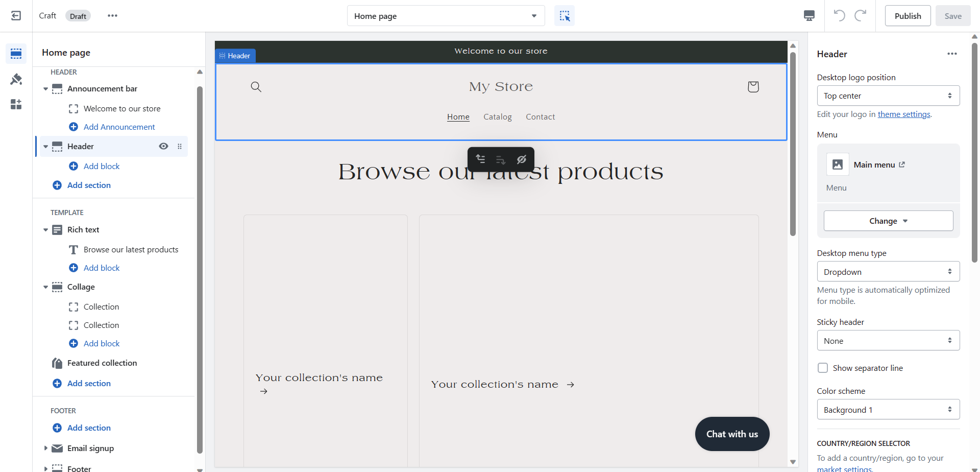
Task: Select the second Collection block in Collage
Action: (x=101, y=325)
